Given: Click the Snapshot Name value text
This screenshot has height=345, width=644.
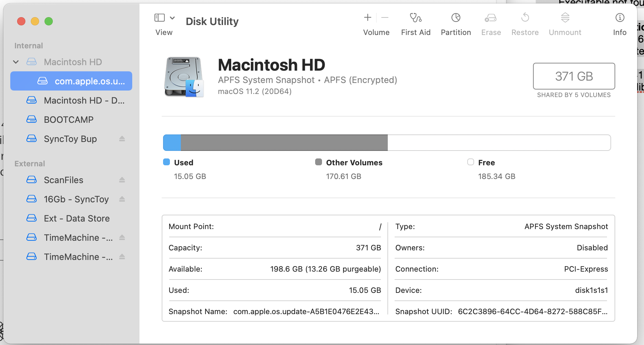Looking at the screenshot, I should tap(306, 312).
